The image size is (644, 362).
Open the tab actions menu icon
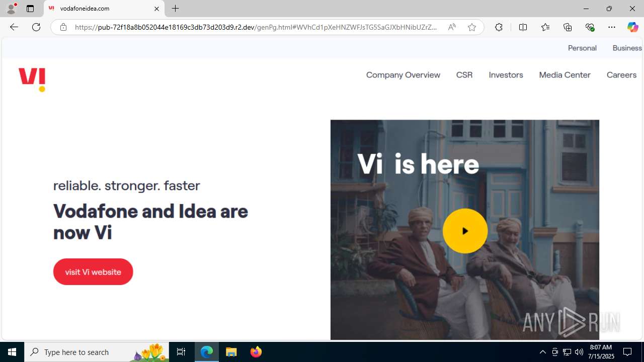(30, 9)
